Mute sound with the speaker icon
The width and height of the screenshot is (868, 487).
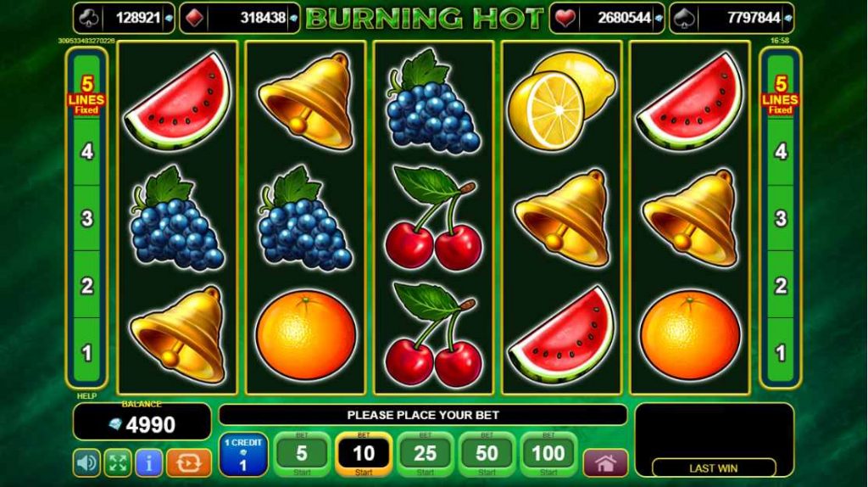coord(86,462)
